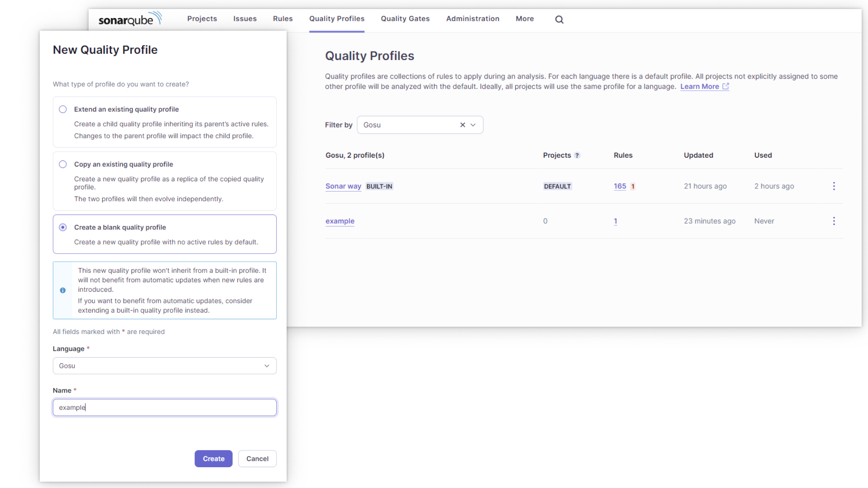Open the example profile link
The image size is (868, 488).
pyautogui.click(x=340, y=221)
